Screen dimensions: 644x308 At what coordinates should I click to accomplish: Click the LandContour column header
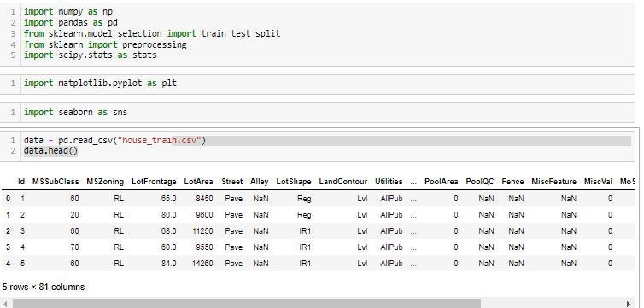click(x=343, y=182)
